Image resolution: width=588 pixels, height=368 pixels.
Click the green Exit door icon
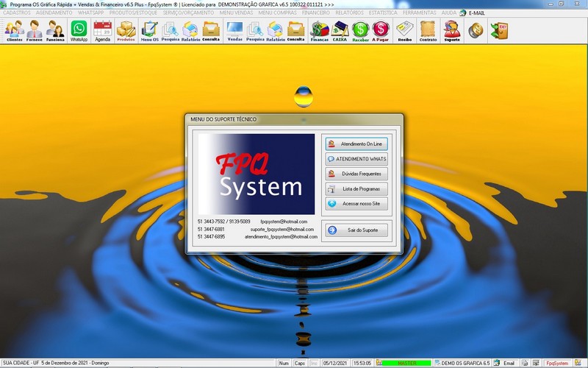(x=500, y=31)
